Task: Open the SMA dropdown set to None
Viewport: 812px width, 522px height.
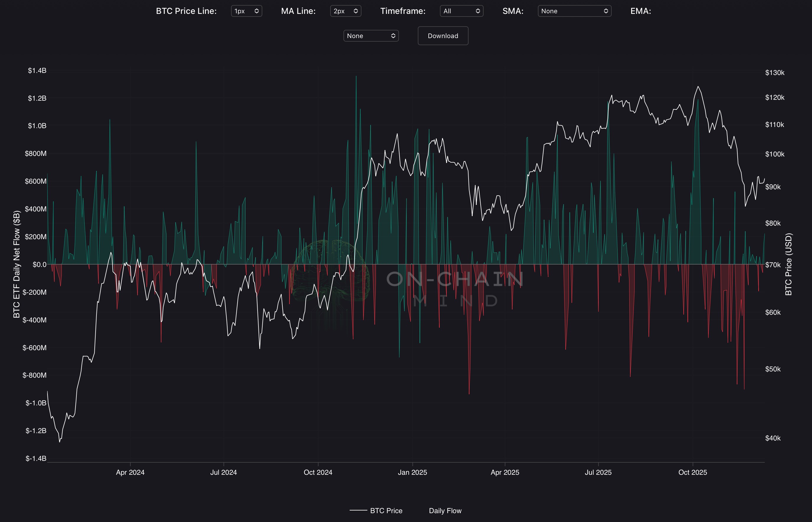Action: coord(574,11)
